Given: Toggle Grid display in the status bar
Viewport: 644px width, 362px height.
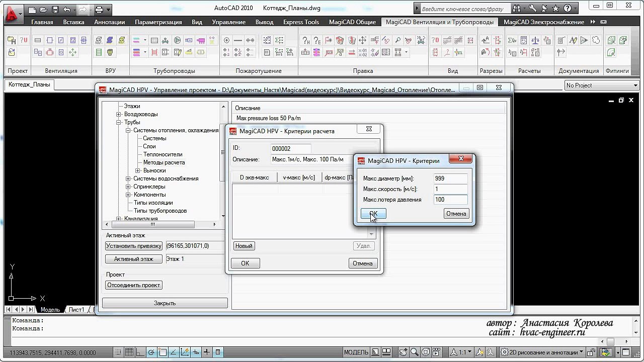Looking at the screenshot, I should click(129, 352).
